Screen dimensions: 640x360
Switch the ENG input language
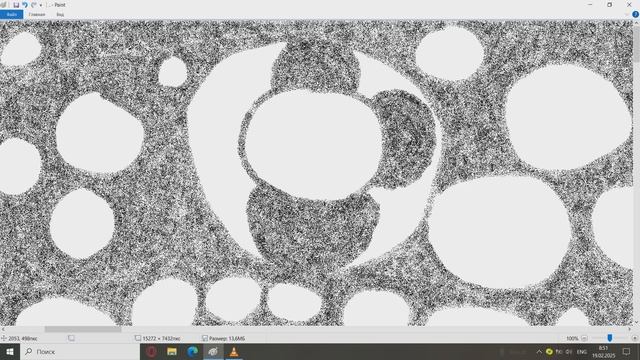point(582,351)
